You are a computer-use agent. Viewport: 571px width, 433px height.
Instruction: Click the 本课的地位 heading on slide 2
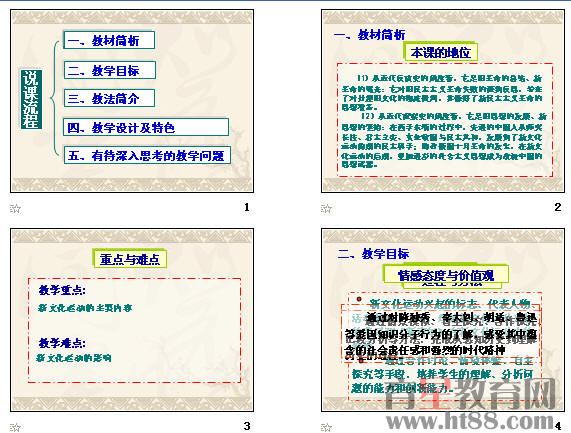tap(440, 52)
